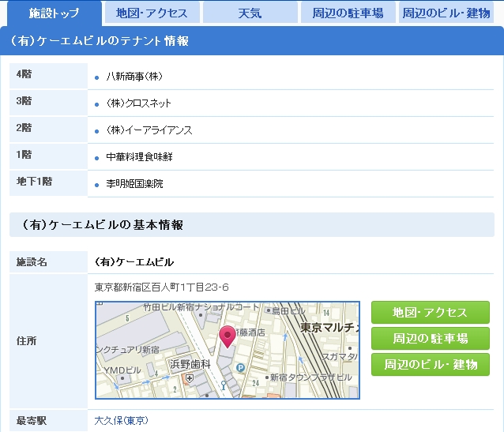
Task: Select tenant 八新商事(株) on 4階
Action: coord(134,77)
